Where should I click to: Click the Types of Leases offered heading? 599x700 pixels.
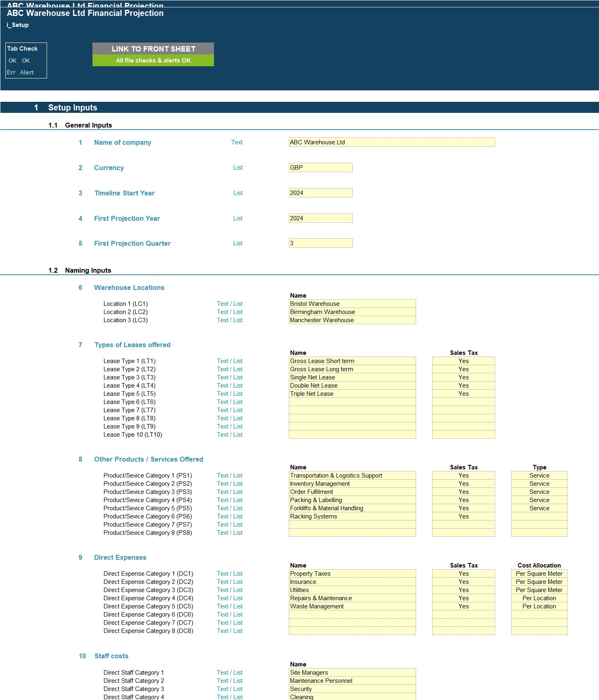click(x=133, y=345)
